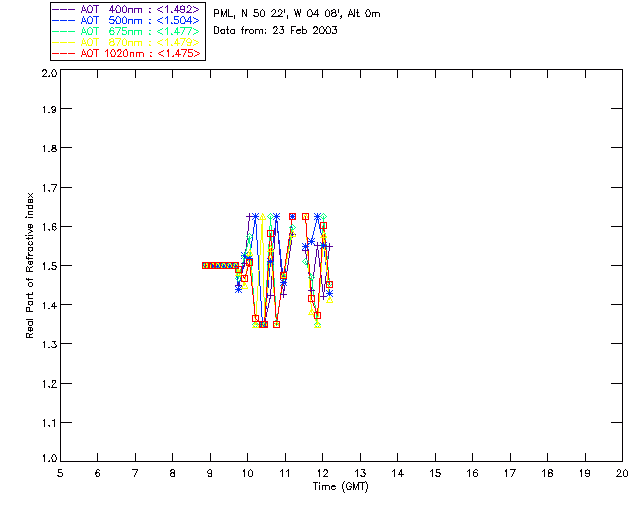Click the 12 tick label on time axis
Image resolution: width=640 pixels, height=512 pixels.
point(322,472)
